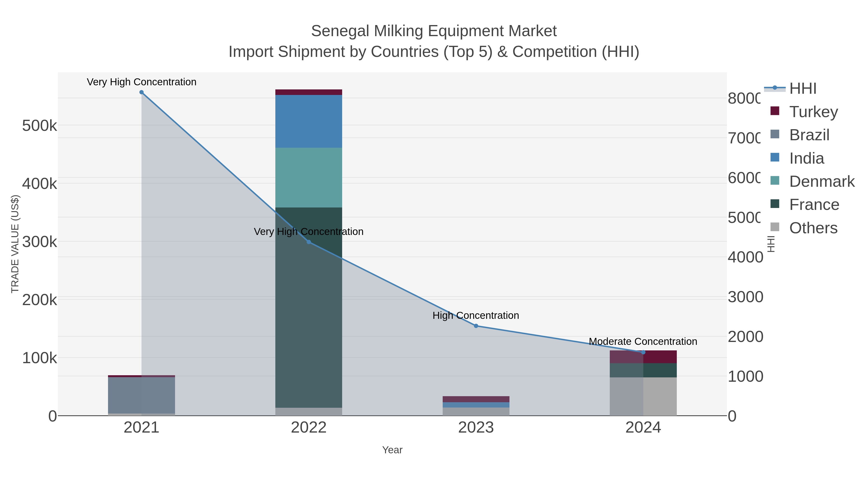The height and width of the screenshot is (488, 868).
Task: Select the Turkey segment atop 2022 bar
Action: pyautogui.click(x=309, y=92)
